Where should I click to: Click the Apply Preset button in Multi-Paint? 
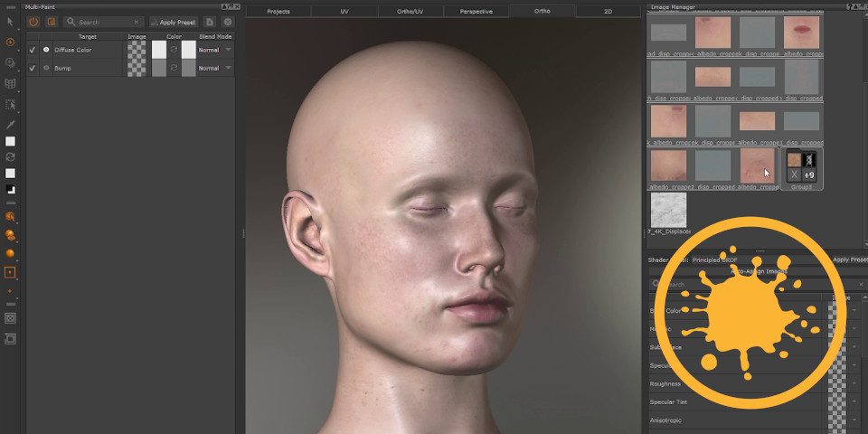pos(174,22)
